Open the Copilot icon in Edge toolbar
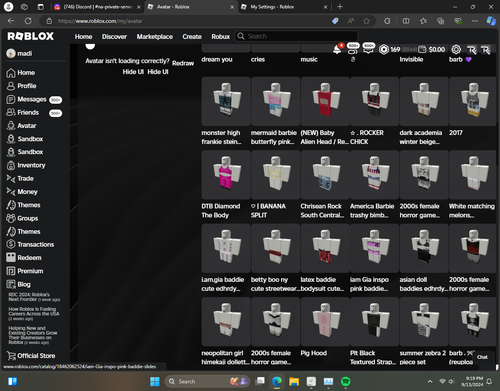Screen dimensions: 500x391 pyautogui.click(x=491, y=21)
